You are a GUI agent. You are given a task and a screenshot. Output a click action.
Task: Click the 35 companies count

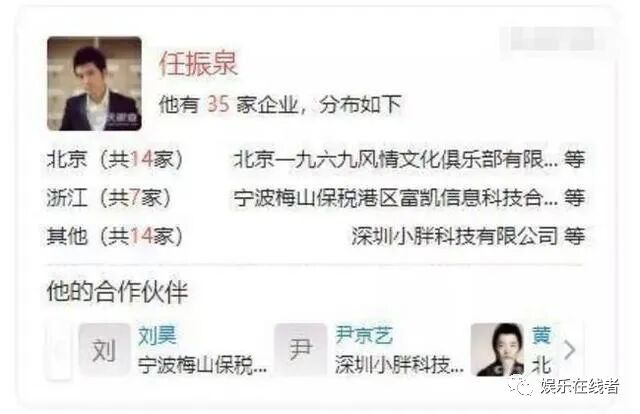218,104
